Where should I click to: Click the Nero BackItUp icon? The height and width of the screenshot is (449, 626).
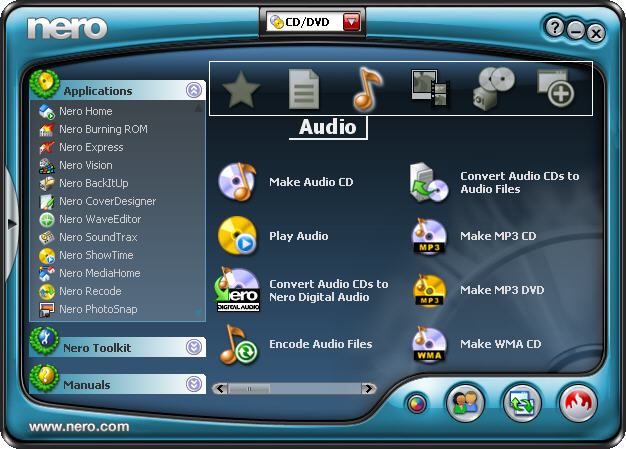coord(47,183)
